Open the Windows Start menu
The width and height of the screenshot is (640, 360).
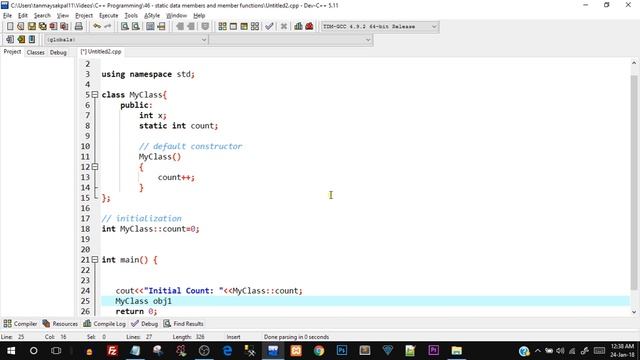click(x=11, y=351)
